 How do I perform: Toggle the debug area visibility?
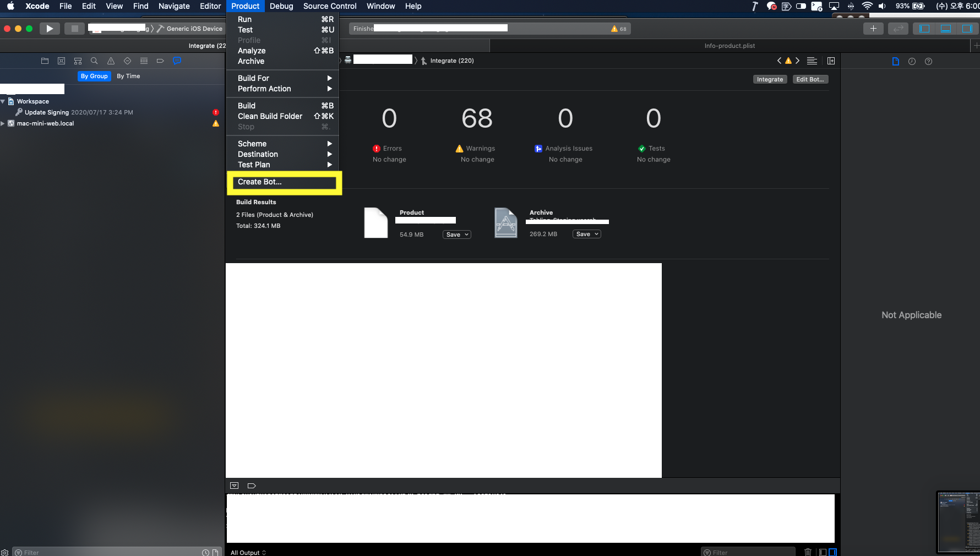(946, 29)
